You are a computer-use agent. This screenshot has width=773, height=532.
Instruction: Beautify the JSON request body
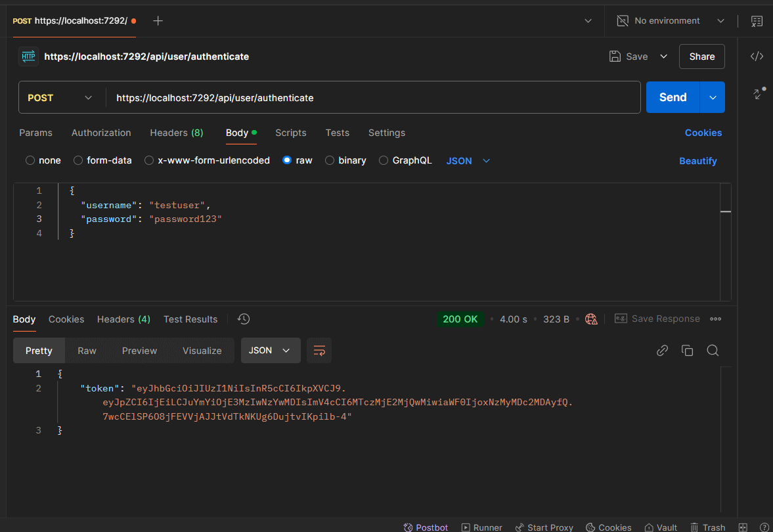697,160
